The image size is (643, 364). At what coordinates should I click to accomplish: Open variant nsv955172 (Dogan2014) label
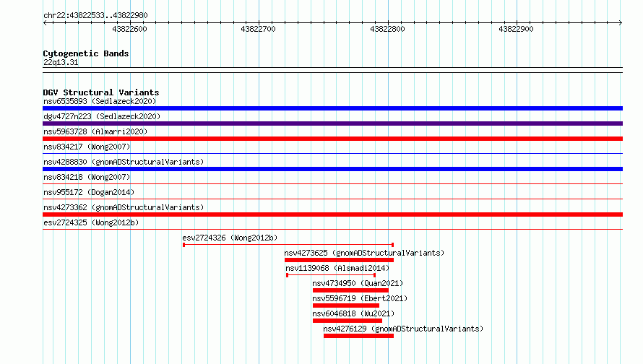(89, 192)
